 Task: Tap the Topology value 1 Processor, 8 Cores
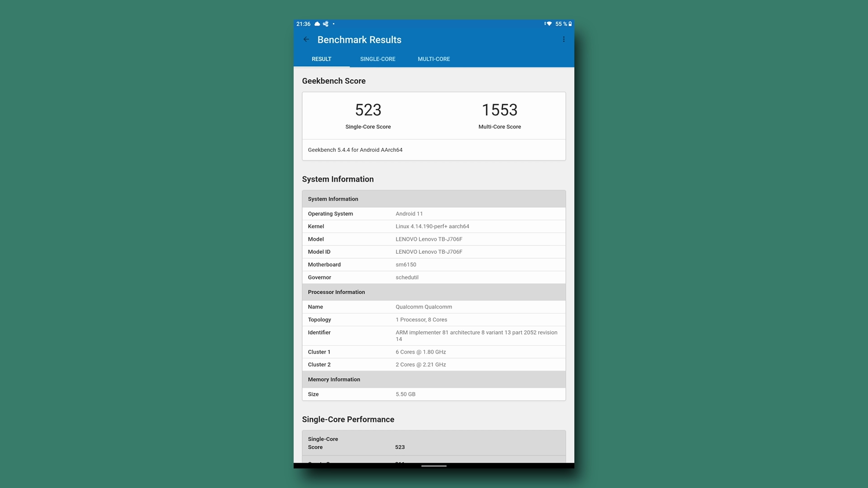point(422,320)
